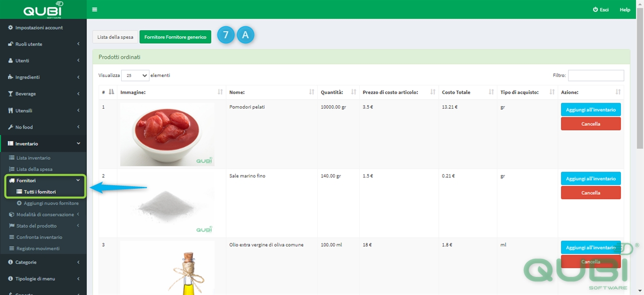Click the QUBI logo in header
Viewport: 644px width, 295px height.
[43, 9]
